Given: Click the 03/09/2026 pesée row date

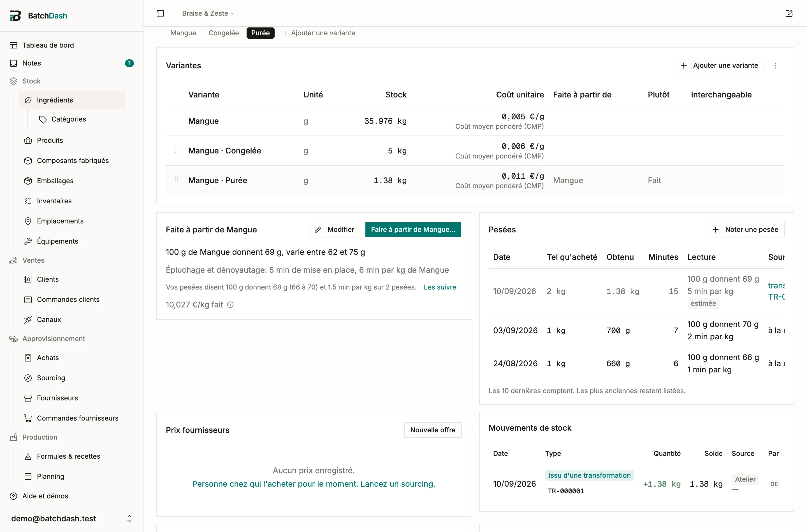Looking at the screenshot, I should [515, 330].
